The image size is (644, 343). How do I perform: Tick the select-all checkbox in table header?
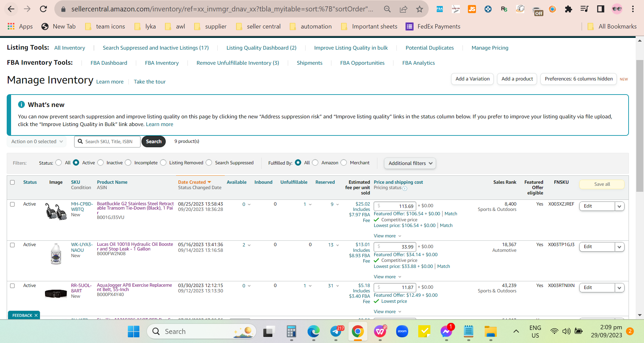(x=12, y=182)
